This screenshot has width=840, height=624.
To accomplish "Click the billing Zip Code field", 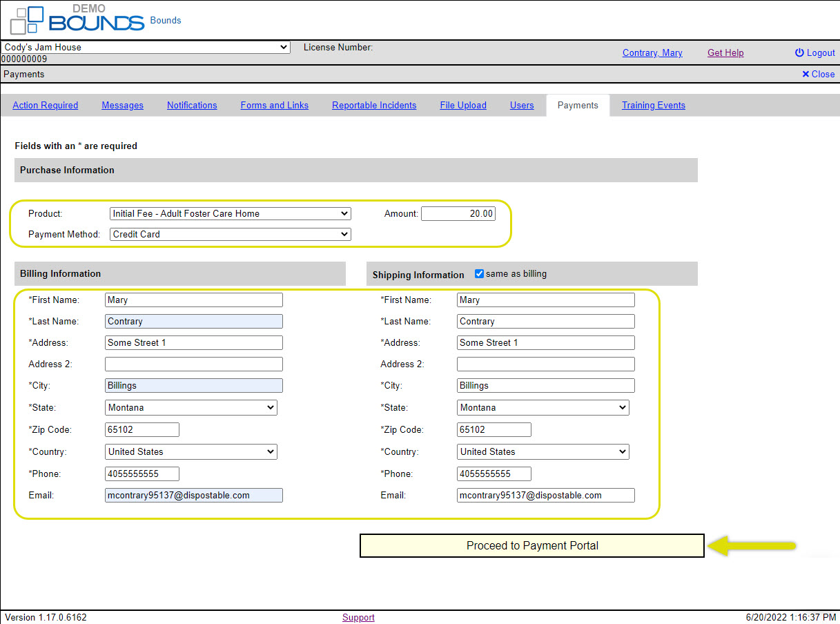I will click(x=142, y=429).
